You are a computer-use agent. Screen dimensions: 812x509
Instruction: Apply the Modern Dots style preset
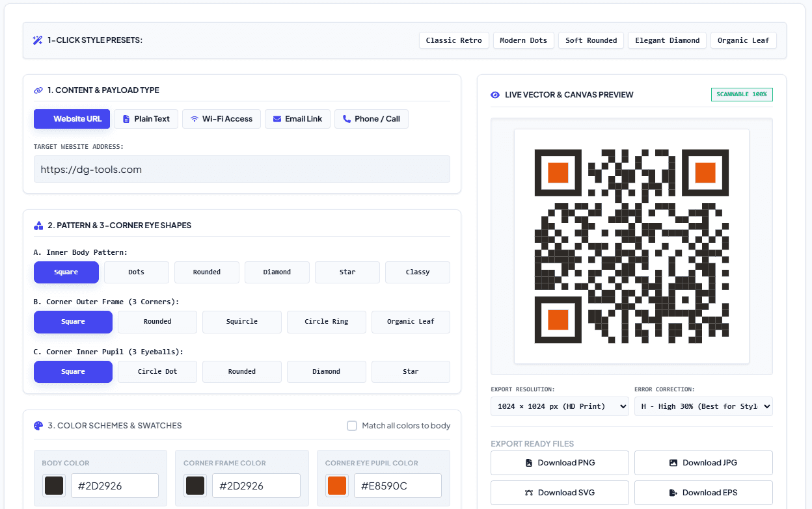click(524, 40)
